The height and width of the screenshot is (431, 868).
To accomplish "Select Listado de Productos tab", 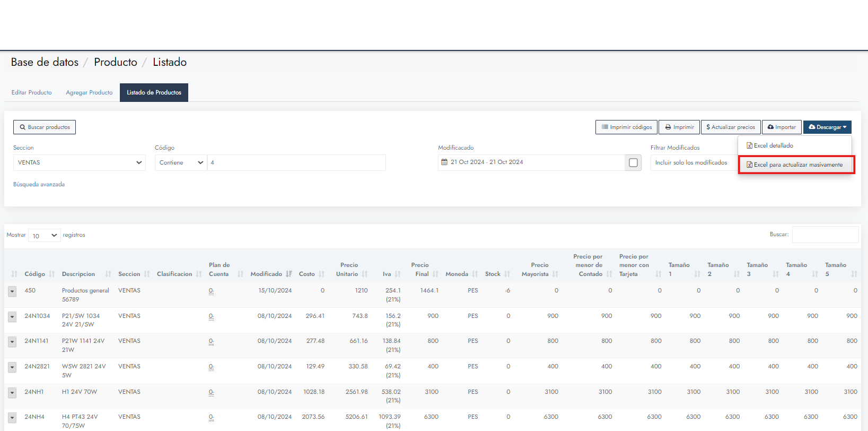I will [154, 92].
